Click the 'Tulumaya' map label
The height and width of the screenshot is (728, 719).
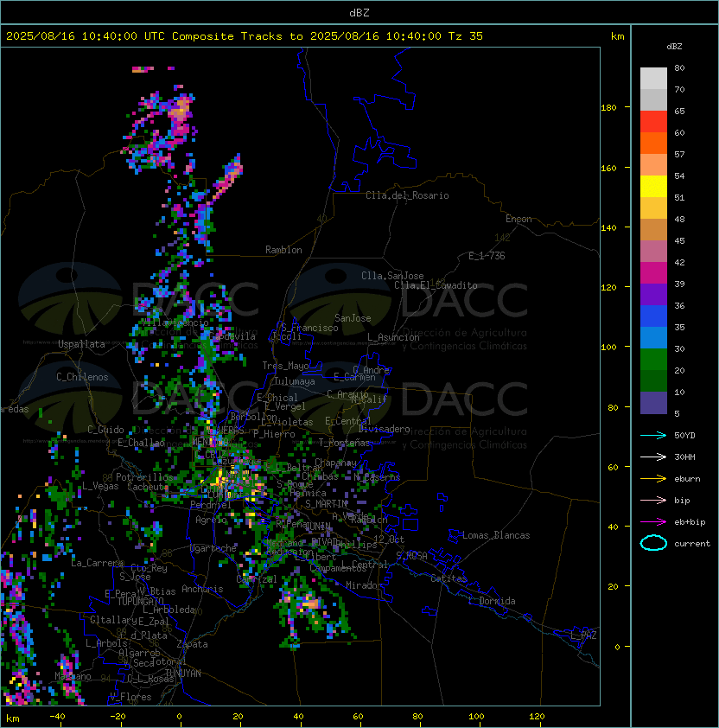[x=295, y=381]
